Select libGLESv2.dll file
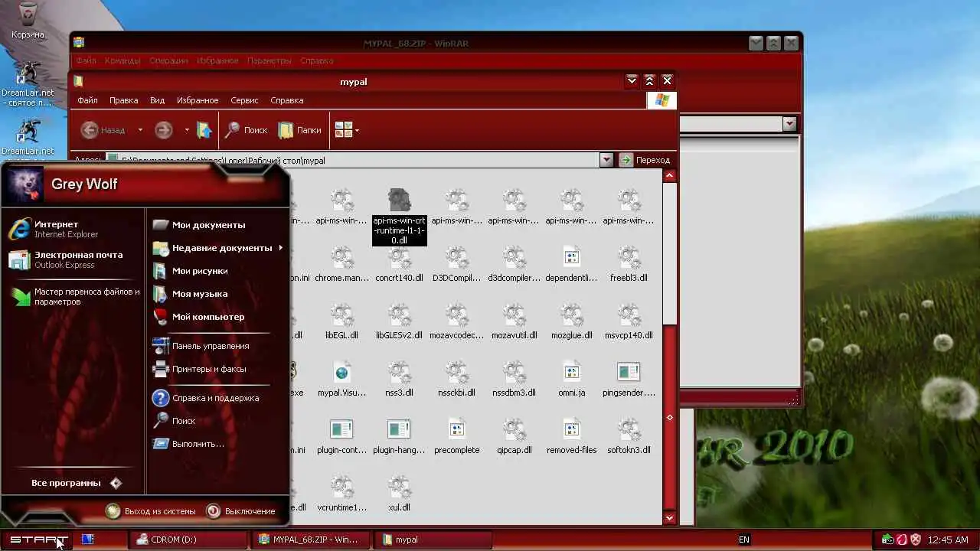Image resolution: width=980 pixels, height=551 pixels. click(399, 321)
